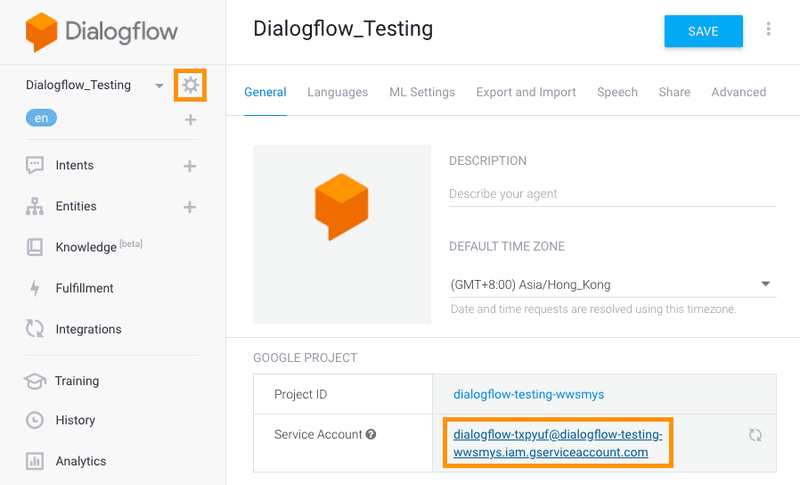
Task: Go to Intents in sidebar
Action: [74, 165]
